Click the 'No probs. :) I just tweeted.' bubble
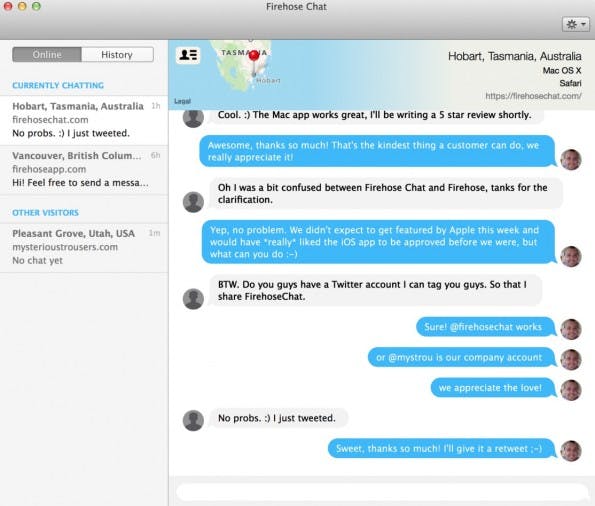The height and width of the screenshot is (506, 595). point(279,418)
